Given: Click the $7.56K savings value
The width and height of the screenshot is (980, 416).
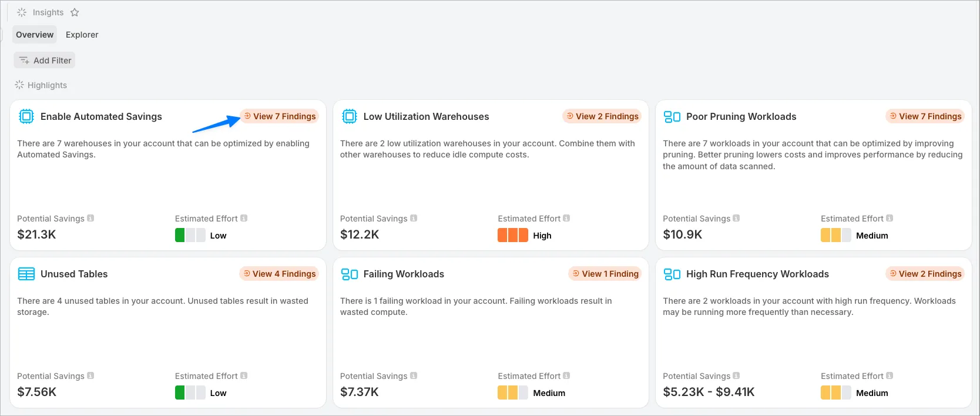Looking at the screenshot, I should 36,392.
